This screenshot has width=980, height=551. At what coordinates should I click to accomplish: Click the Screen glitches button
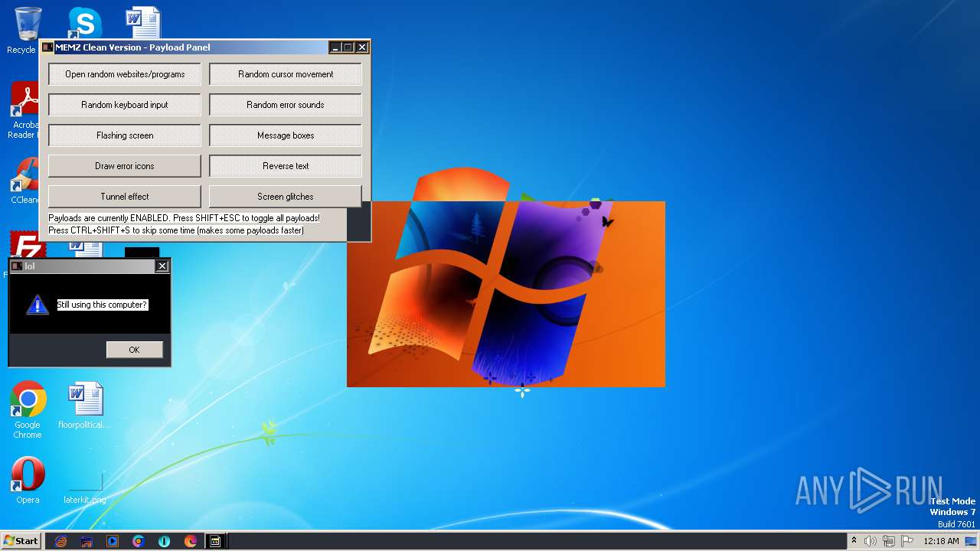(286, 197)
